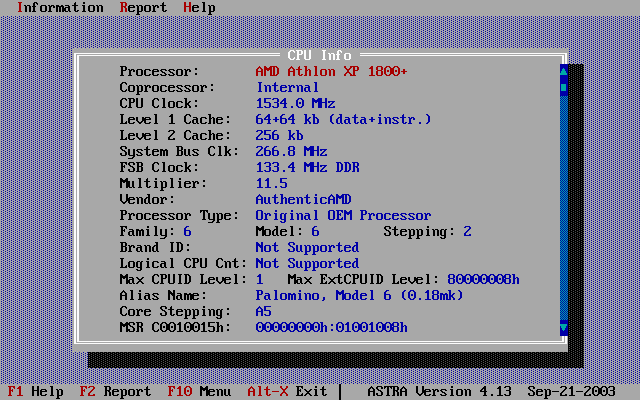Click the CPU Clock value 1534.0 MHz
This screenshot has width=640, height=400.
295,103
